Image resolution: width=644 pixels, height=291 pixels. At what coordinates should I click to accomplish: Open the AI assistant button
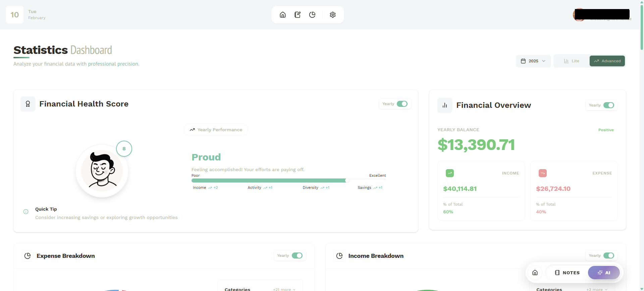[604, 273]
